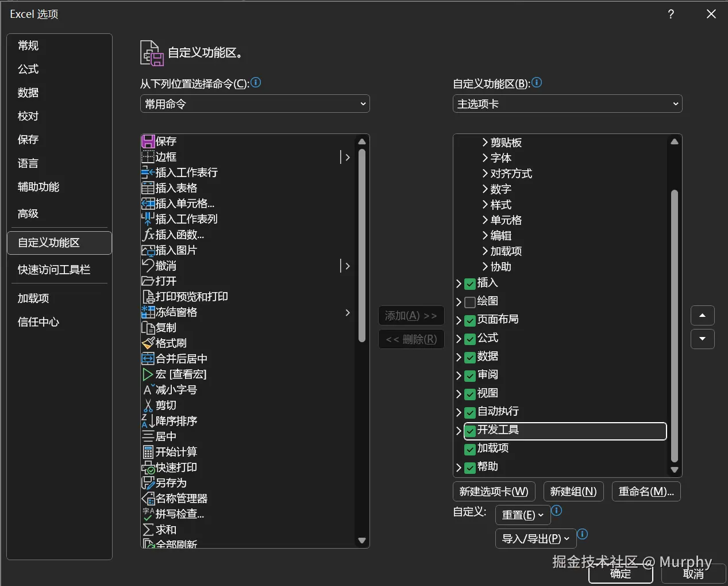
Task: Click the 新建选项卡(W) button
Action: tap(494, 492)
